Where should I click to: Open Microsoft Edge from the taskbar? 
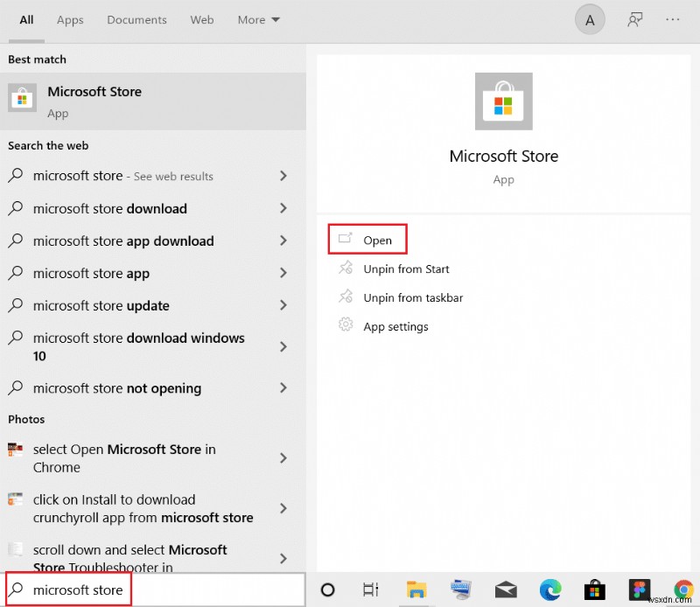[550, 590]
